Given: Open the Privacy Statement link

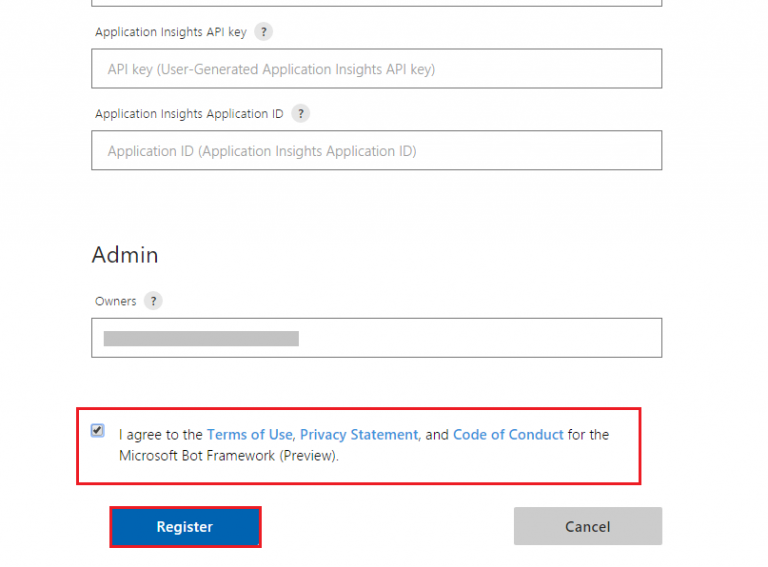Looking at the screenshot, I should coord(359,435).
